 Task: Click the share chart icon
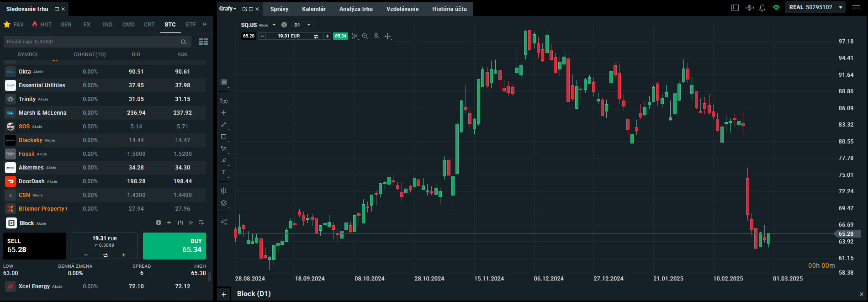(223, 222)
